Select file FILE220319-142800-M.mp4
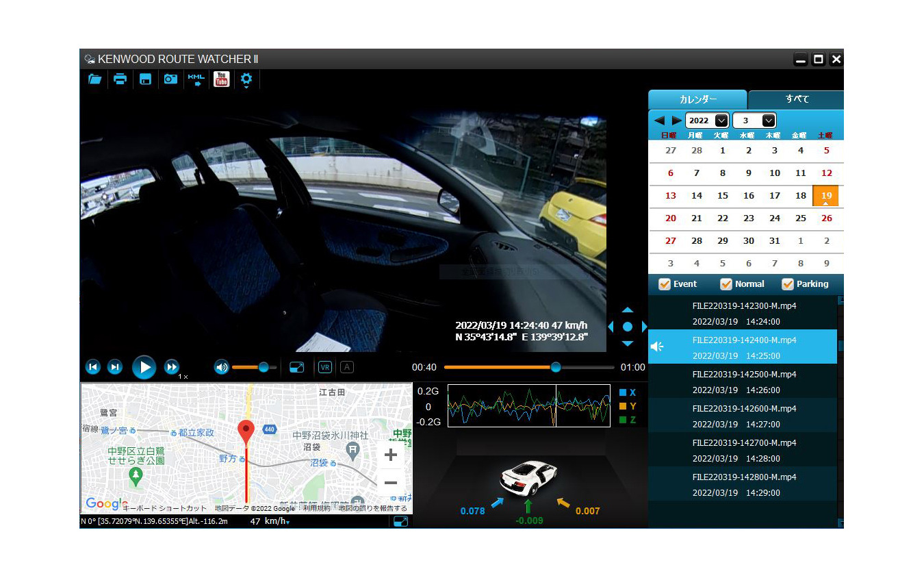The image size is (924, 578). [x=743, y=484]
